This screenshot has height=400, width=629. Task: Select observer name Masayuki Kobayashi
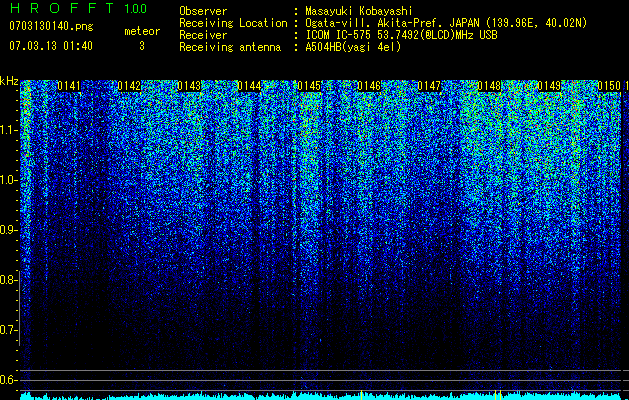click(x=359, y=11)
